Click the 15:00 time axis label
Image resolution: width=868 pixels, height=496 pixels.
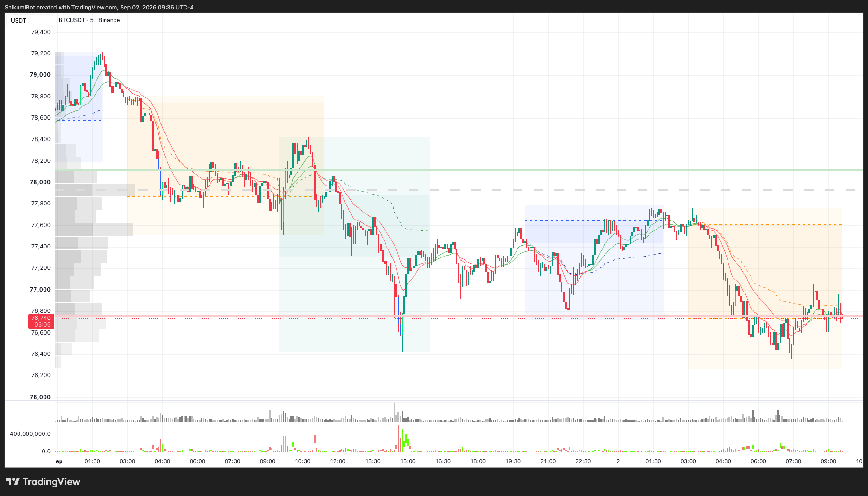[x=408, y=461]
